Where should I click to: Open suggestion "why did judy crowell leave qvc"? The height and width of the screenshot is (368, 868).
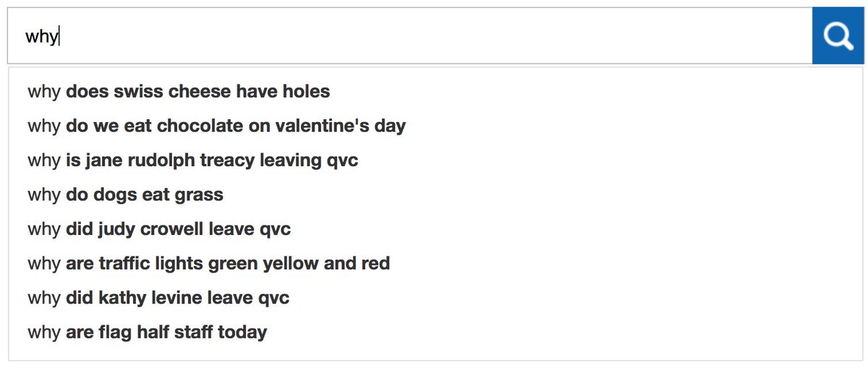click(x=159, y=229)
